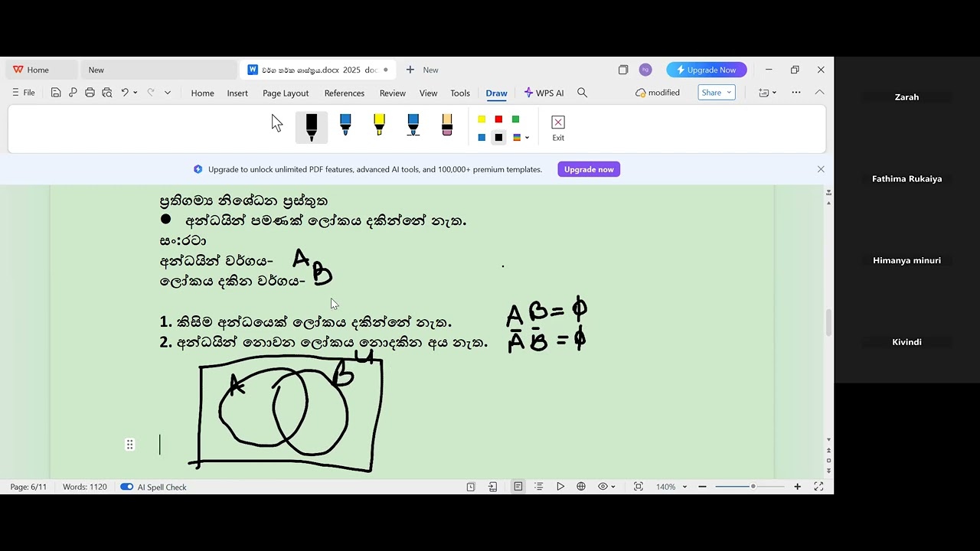Open the Review tab

point(393,93)
